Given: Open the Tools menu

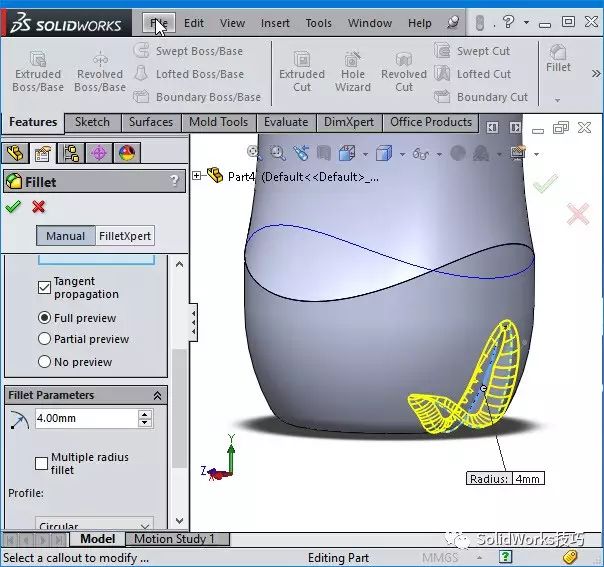Looking at the screenshot, I should pos(319,23).
